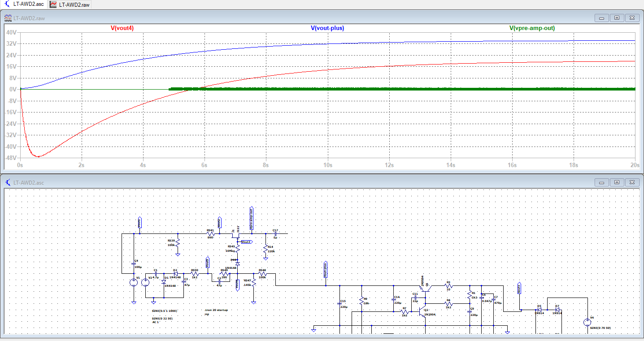Select the .tran 20 startup directive

coord(216,310)
